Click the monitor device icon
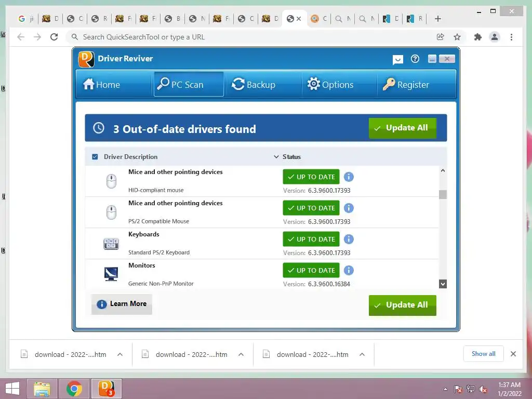The height and width of the screenshot is (399, 532). (x=111, y=274)
